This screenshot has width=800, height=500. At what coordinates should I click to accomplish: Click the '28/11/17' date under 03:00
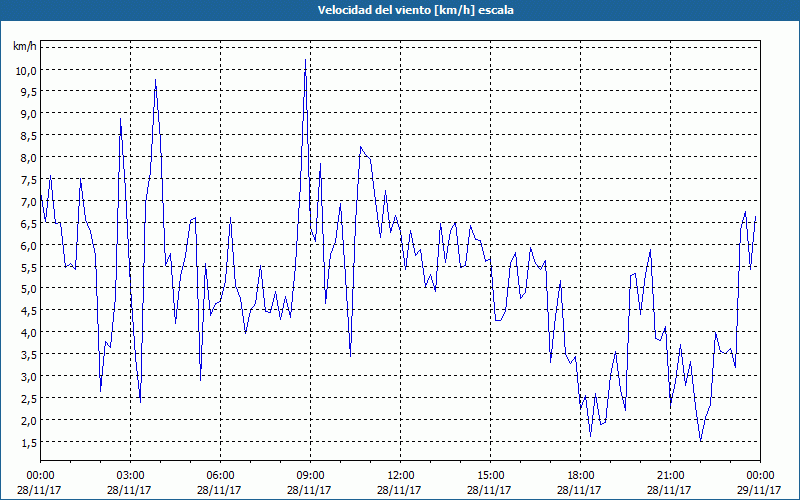tap(129, 490)
